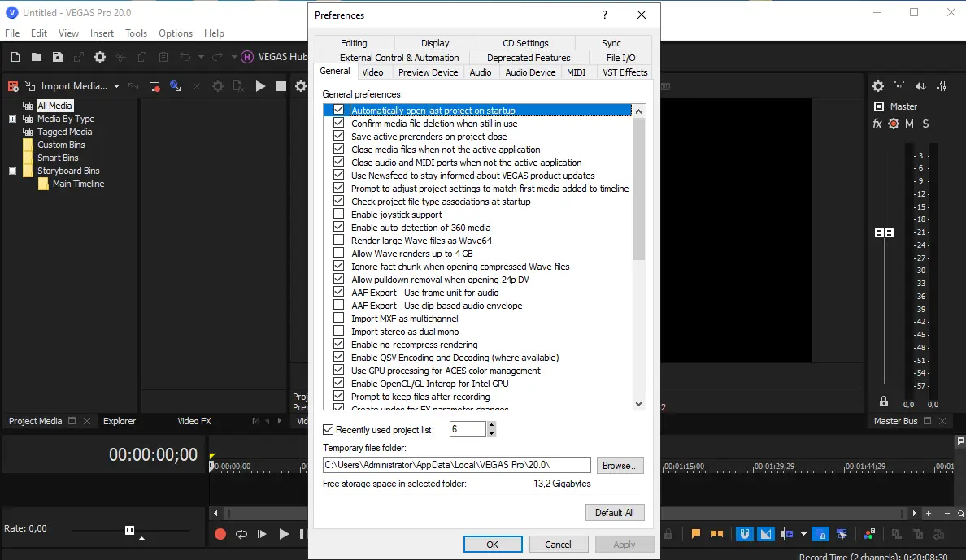Expand the Media By Type tree node
Screen dimensions: 966x560
(x=12, y=119)
